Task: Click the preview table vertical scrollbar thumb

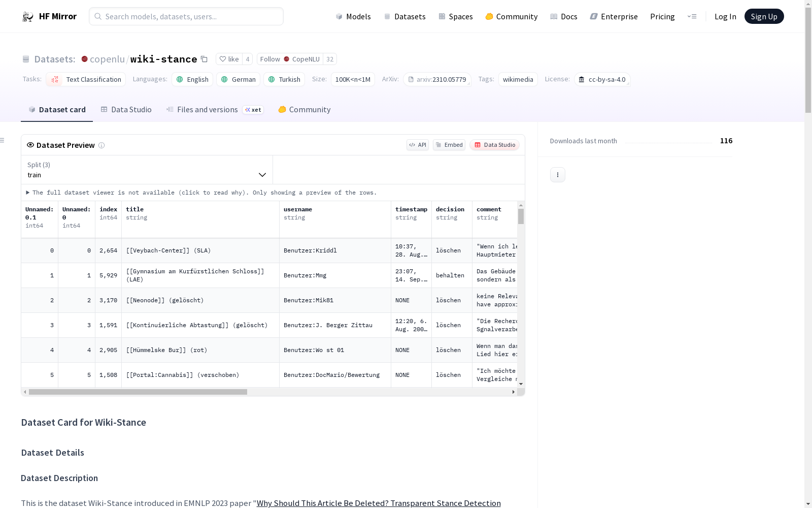Action: [521, 216]
